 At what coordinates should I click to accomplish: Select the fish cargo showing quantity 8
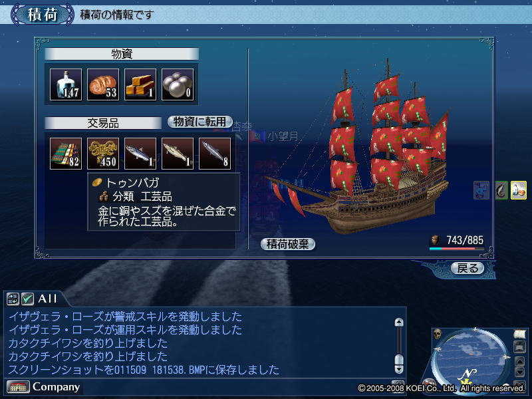(x=215, y=154)
